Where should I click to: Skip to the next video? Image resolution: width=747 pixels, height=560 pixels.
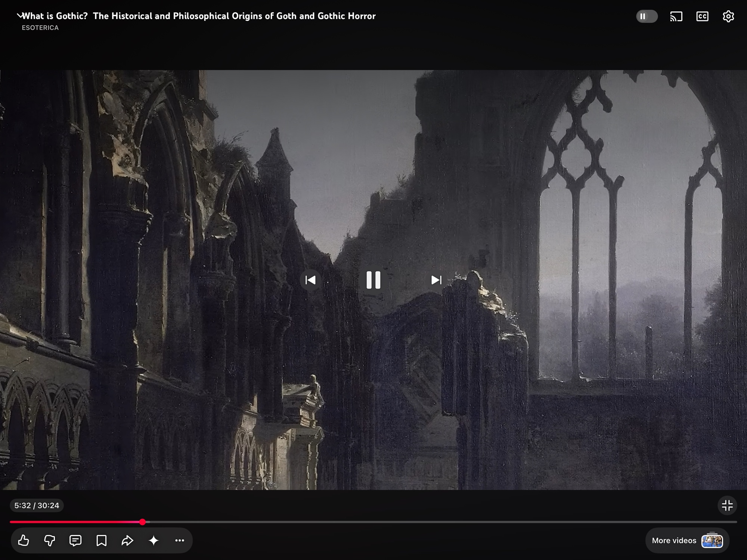(436, 280)
